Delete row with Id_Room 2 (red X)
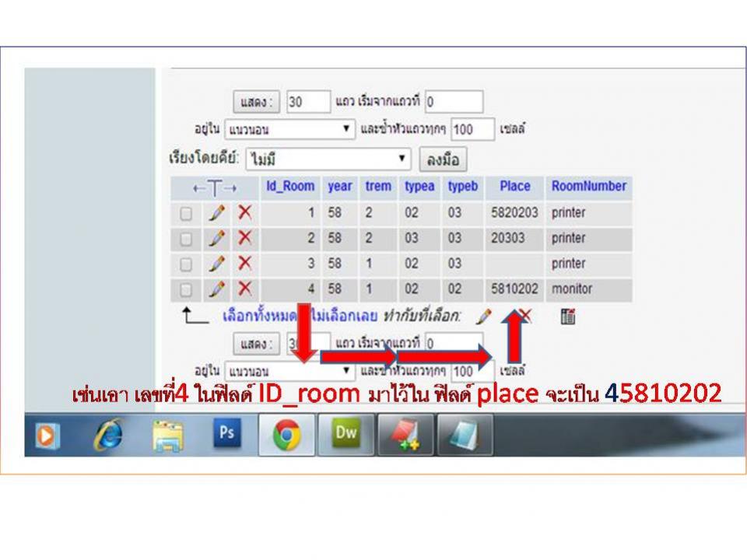747x560 pixels. pyautogui.click(x=245, y=238)
